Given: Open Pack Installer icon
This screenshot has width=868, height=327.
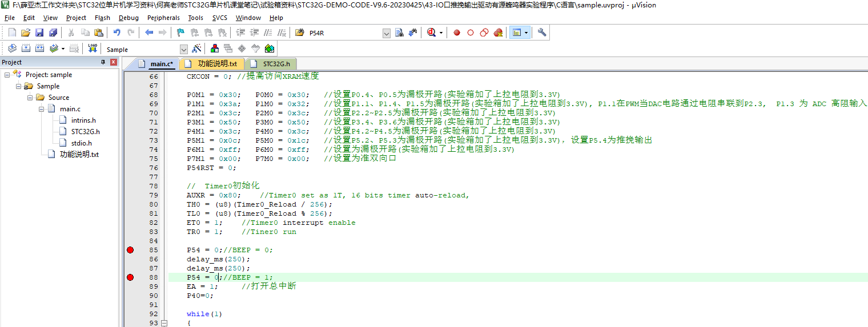Looking at the screenshot, I should tap(270, 49).
